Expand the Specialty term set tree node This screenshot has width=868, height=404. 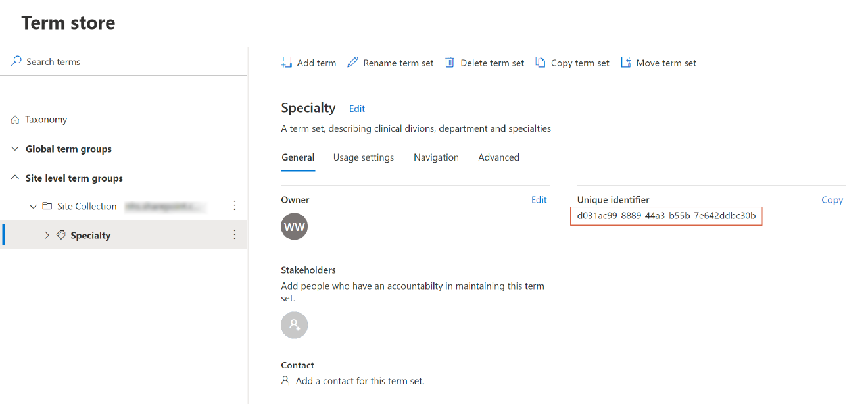click(x=46, y=234)
